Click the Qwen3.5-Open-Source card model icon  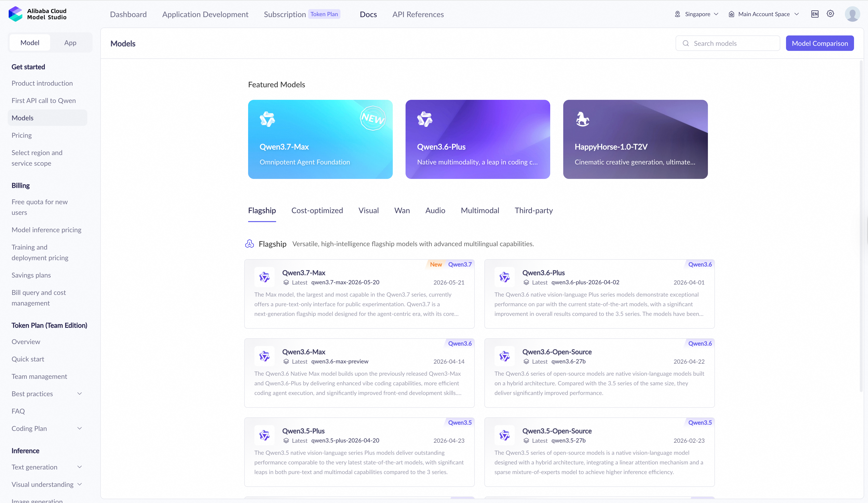pyautogui.click(x=504, y=435)
